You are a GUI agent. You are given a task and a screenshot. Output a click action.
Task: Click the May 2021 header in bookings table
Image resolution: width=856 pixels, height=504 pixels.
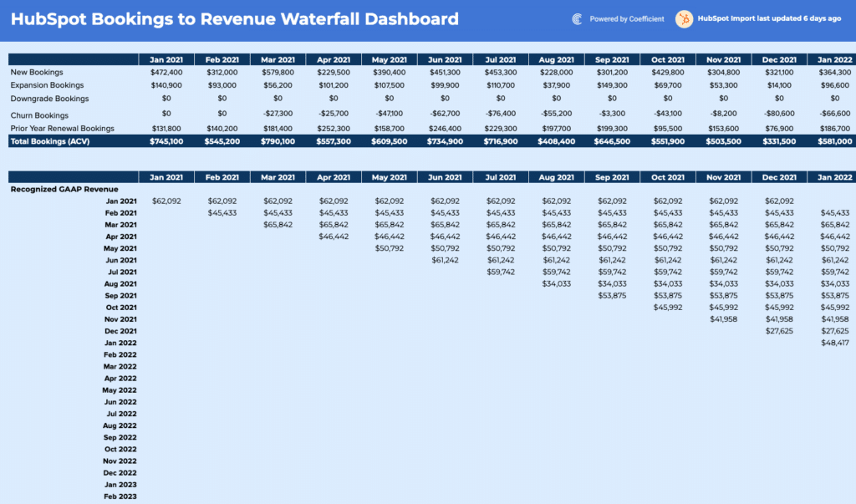(x=390, y=59)
